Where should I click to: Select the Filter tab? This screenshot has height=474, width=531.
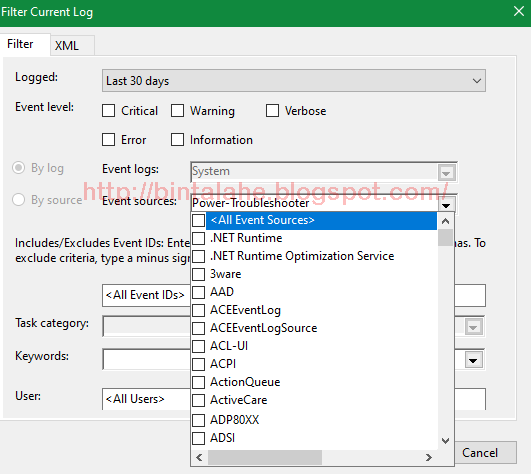(x=20, y=44)
